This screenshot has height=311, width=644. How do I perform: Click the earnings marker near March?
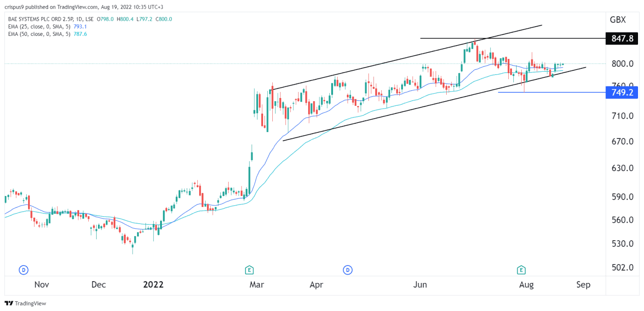coord(249,270)
